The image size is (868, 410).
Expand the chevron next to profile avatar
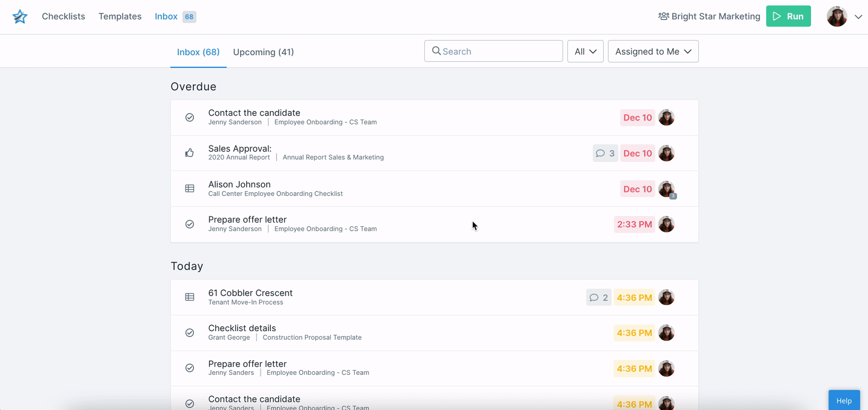click(x=858, y=17)
